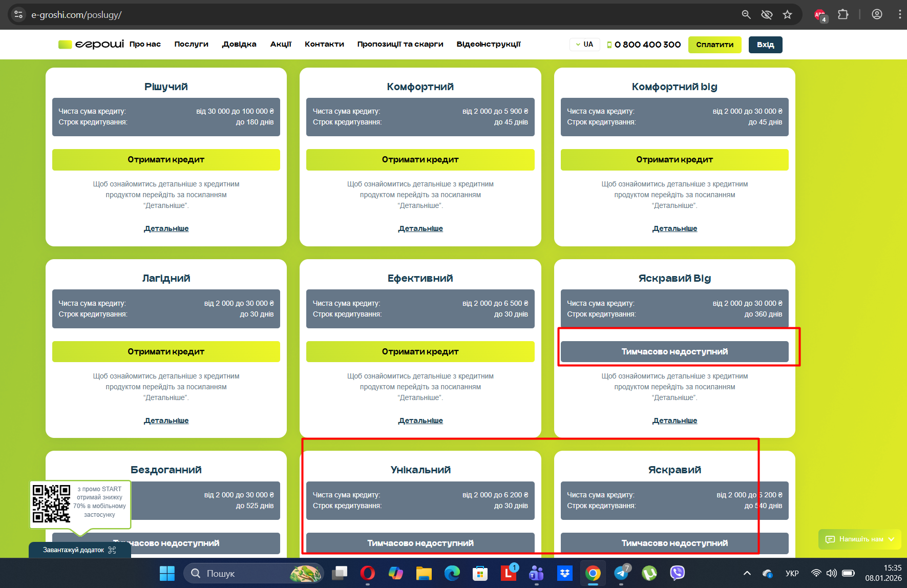Get credit for the Лагідний product

166,352
